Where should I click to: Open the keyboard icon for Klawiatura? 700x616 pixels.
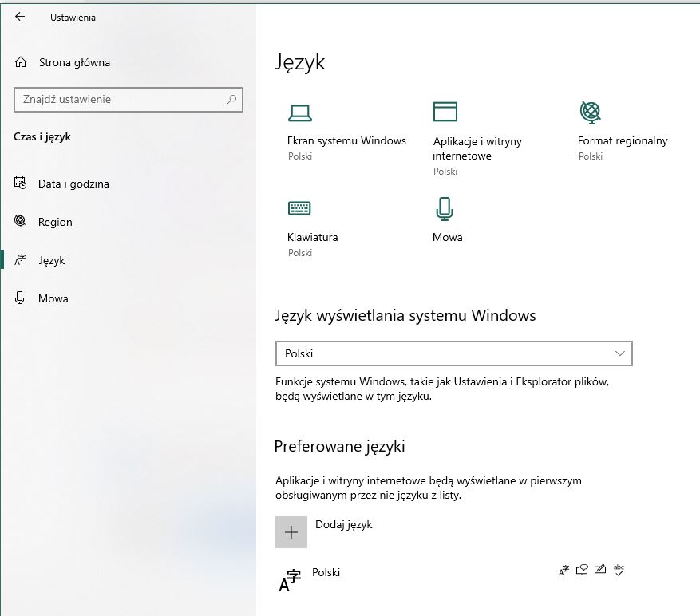(299, 208)
